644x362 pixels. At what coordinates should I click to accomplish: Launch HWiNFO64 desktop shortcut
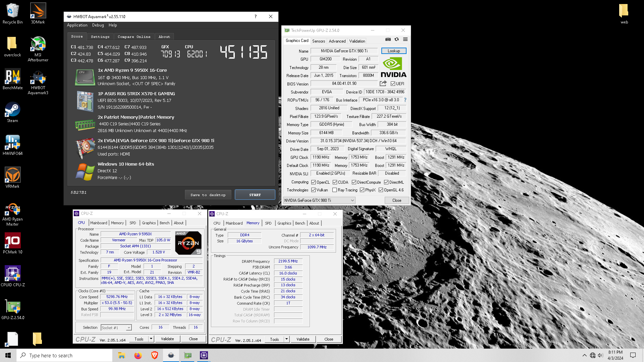13,145
